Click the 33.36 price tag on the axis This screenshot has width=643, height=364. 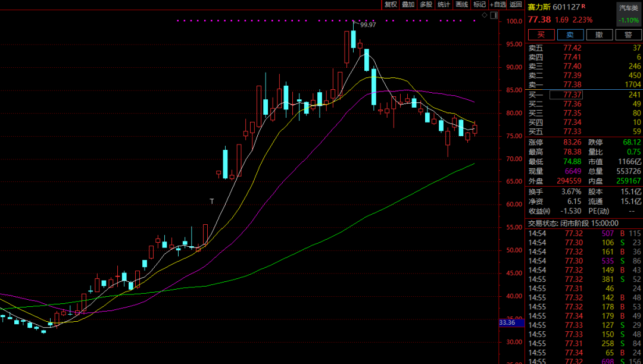click(507, 323)
